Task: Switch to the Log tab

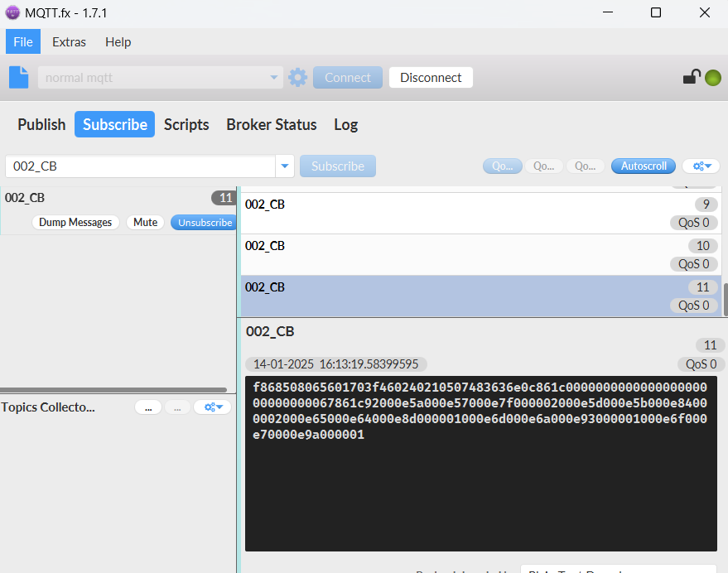Action: tap(346, 124)
